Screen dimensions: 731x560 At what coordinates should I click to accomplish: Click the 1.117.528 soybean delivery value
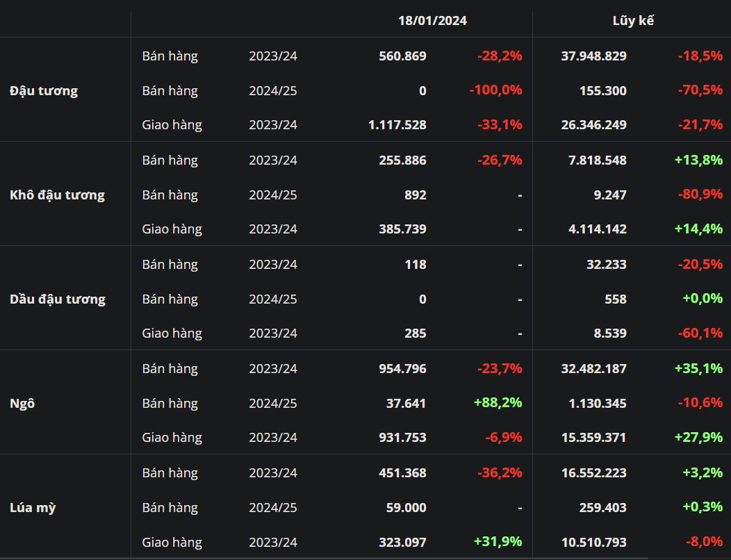(397, 125)
